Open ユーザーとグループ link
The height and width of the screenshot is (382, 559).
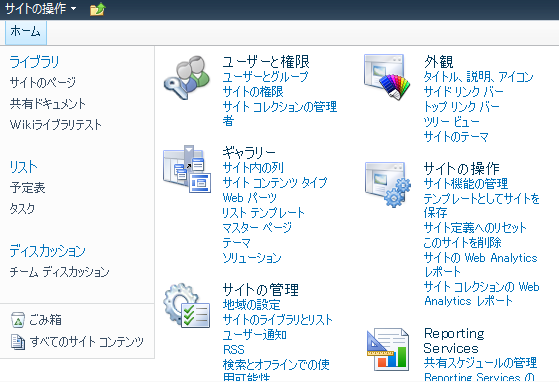point(265,77)
